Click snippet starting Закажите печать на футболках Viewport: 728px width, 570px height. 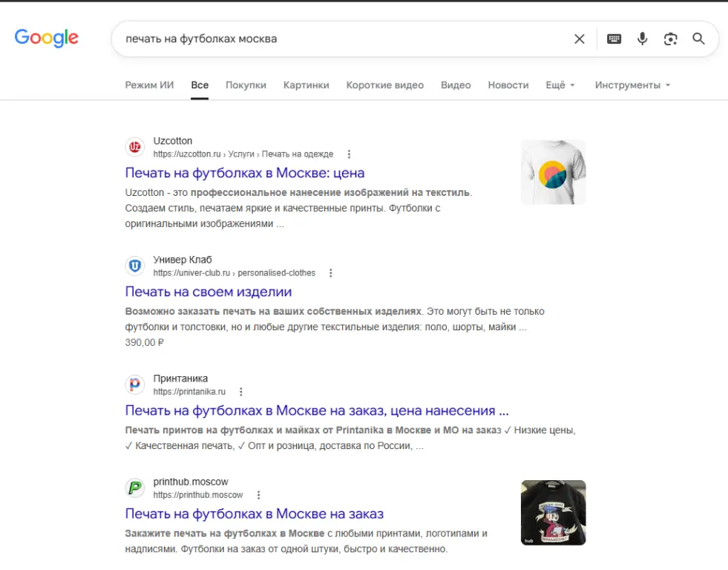[x=306, y=541]
